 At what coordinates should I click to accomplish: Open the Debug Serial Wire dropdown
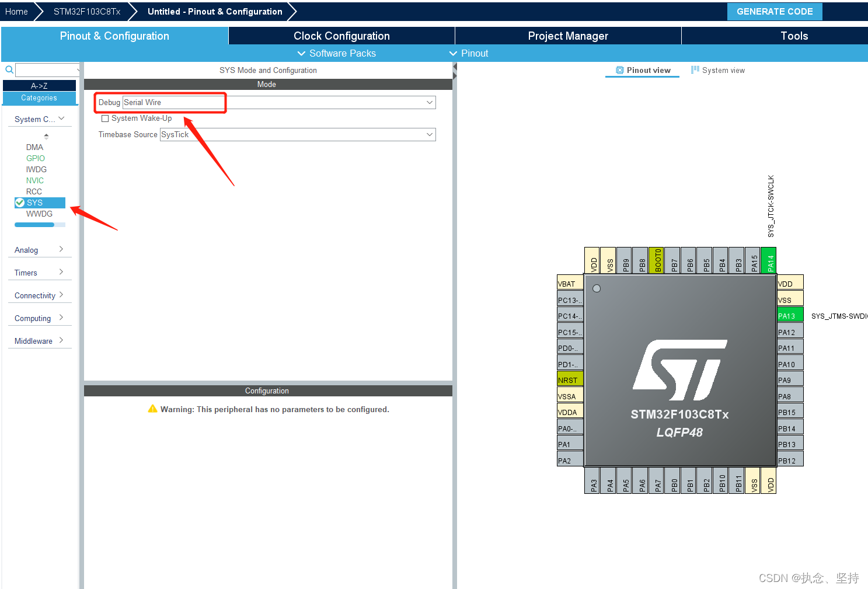(279, 102)
